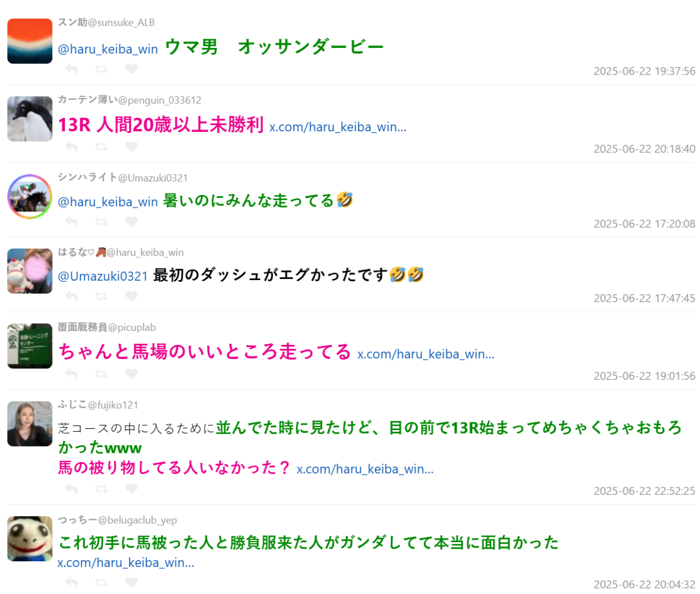Reply to 覆面厩務員's tweet

point(71,373)
